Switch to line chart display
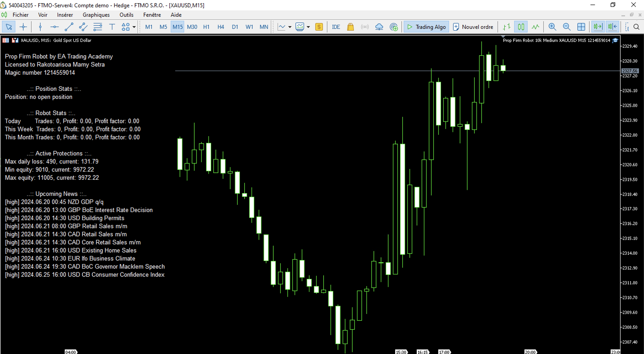 tap(535, 27)
